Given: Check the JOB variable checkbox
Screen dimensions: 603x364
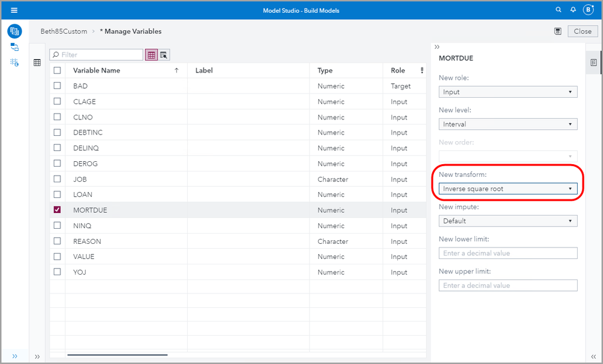Looking at the screenshot, I should click(57, 179).
